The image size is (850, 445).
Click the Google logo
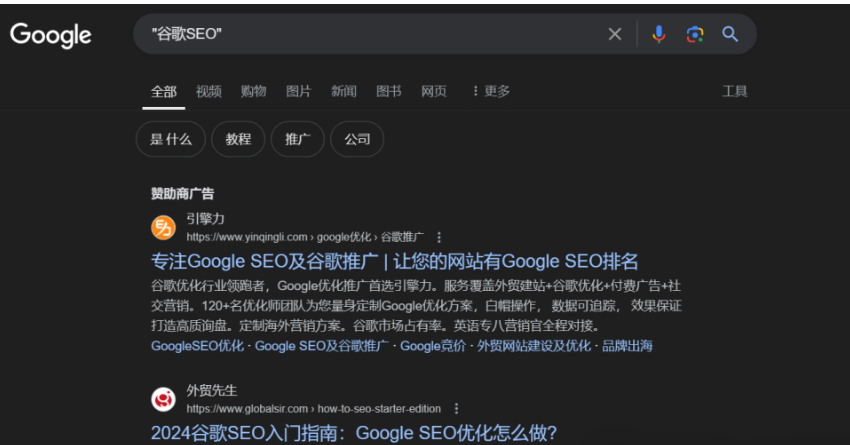coord(51,35)
